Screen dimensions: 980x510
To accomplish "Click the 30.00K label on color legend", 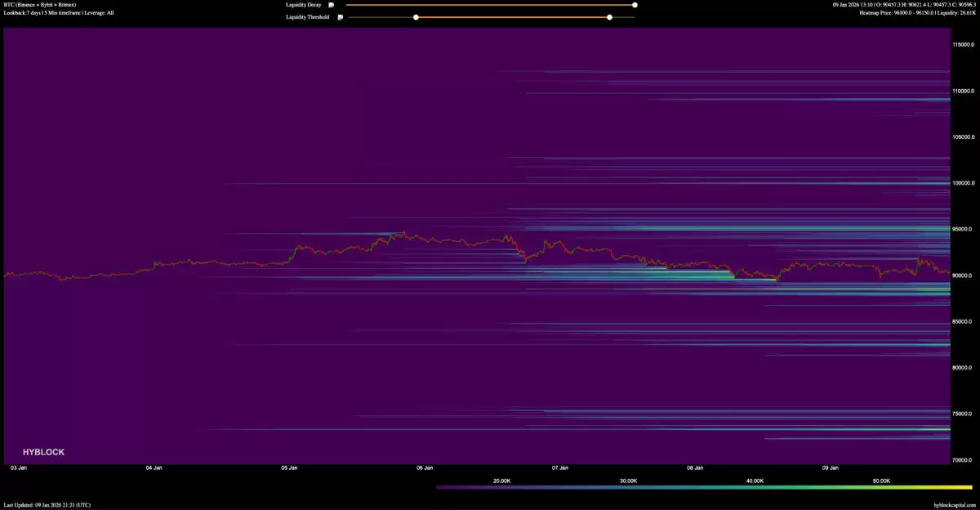I will tap(628, 481).
